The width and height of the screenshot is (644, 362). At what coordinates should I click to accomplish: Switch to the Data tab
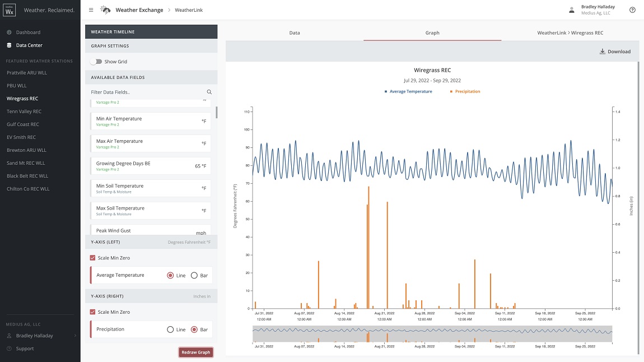click(294, 33)
